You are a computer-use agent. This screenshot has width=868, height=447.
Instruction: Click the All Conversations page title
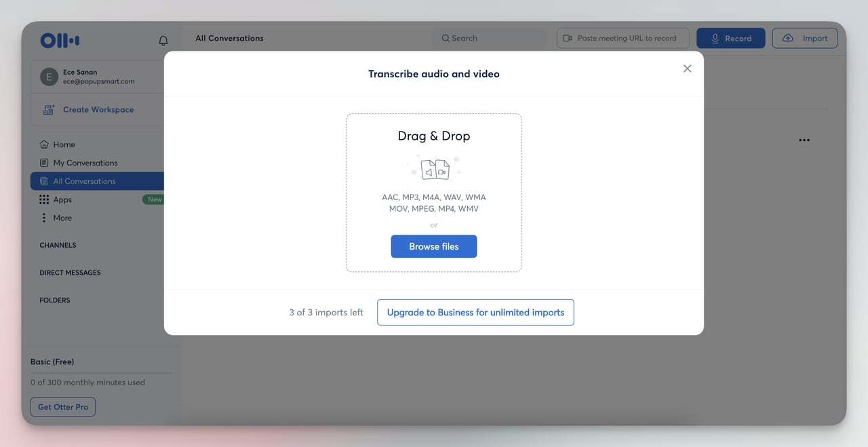click(229, 39)
